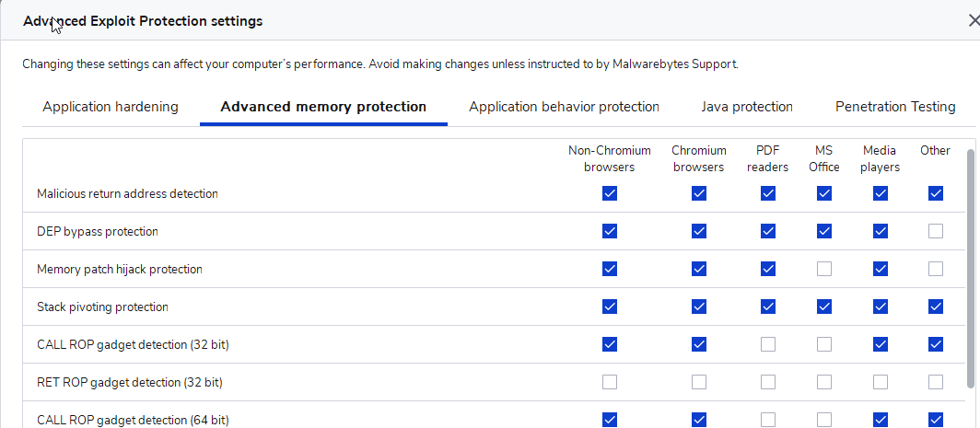
Task: Enable Memory patch hijack protection for MS Office
Action: (x=824, y=269)
